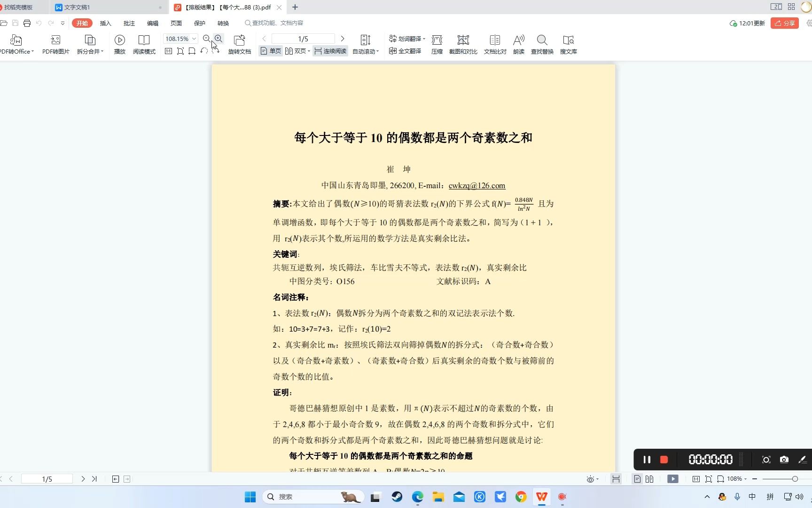The width and height of the screenshot is (812, 508).
Task: Open the 编辑 ribbon tab
Action: point(153,23)
